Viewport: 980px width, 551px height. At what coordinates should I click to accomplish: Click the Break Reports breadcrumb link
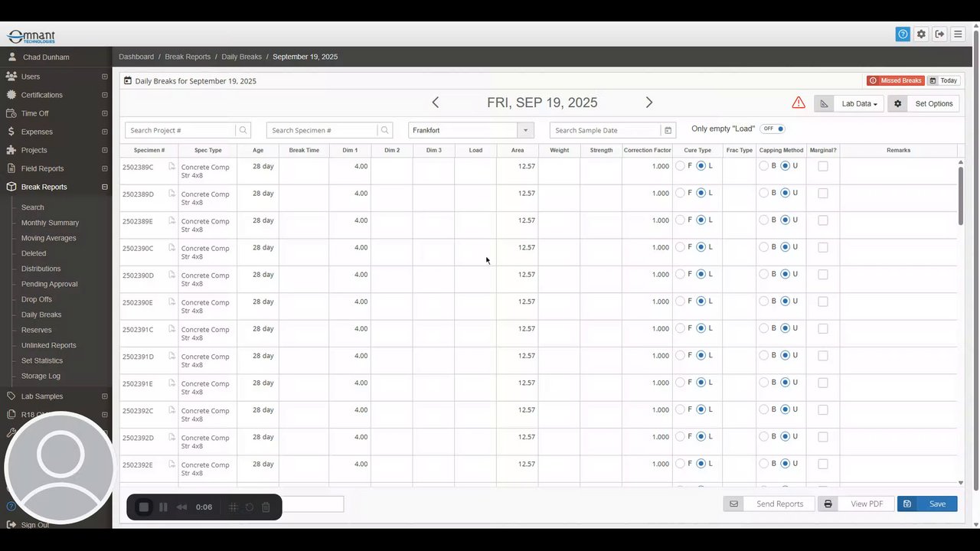(188, 57)
